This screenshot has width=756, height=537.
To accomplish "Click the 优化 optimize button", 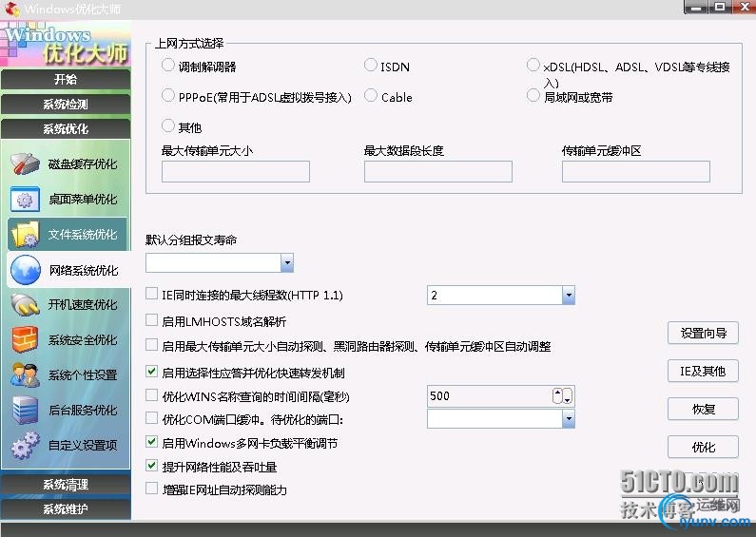I will tap(703, 448).
